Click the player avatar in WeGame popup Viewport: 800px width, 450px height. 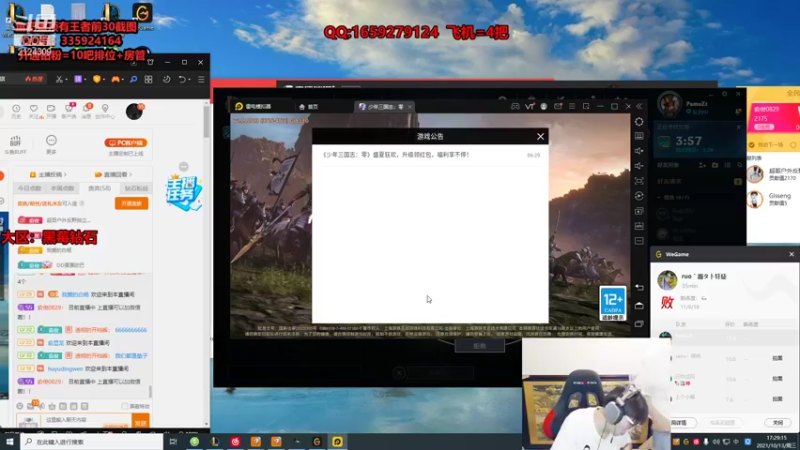pos(667,280)
